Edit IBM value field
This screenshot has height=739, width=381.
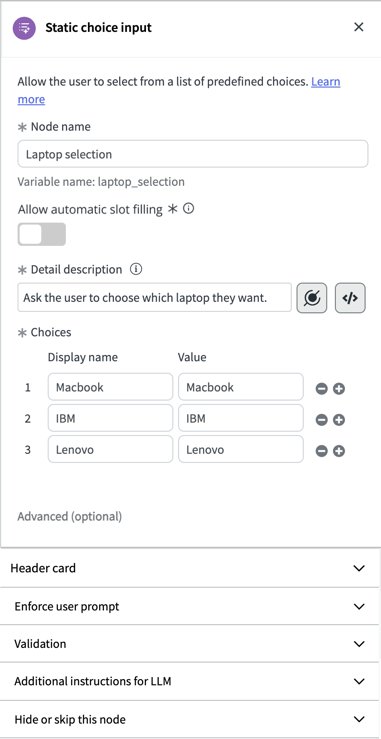[x=240, y=418]
